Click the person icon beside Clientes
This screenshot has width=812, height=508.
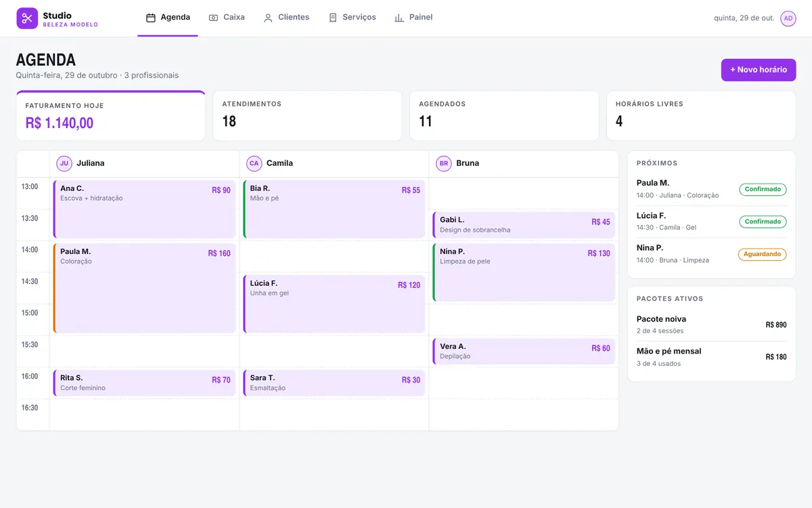(268, 18)
